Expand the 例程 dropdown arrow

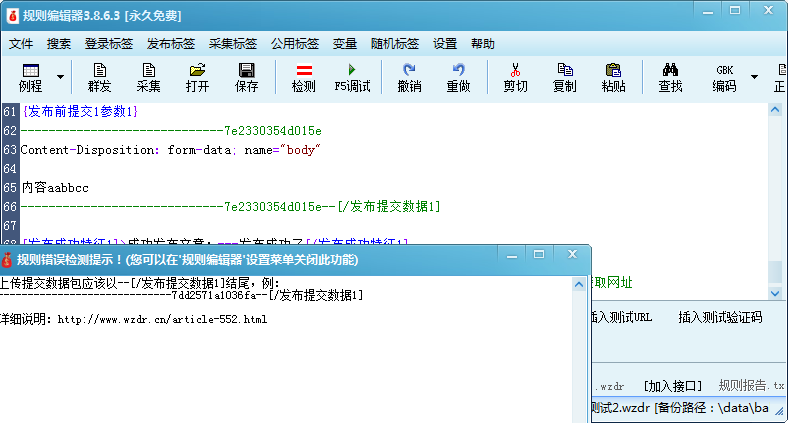[60, 77]
